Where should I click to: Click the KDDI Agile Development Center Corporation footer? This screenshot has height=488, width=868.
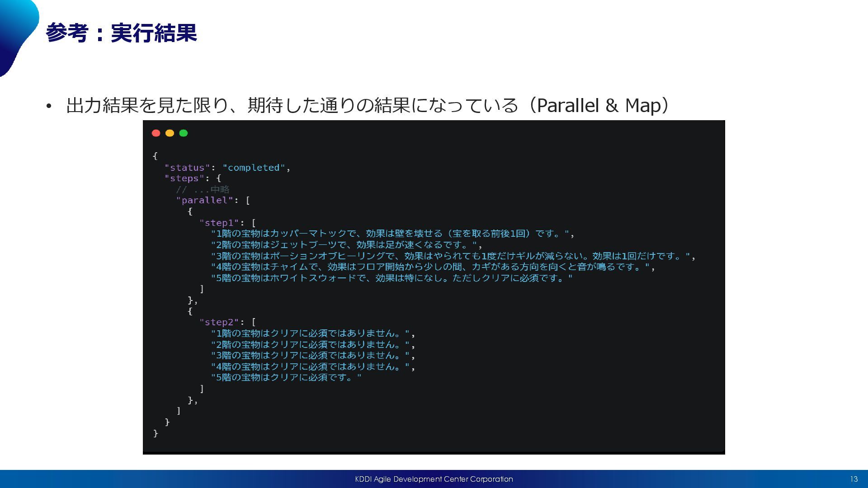pyautogui.click(x=434, y=479)
